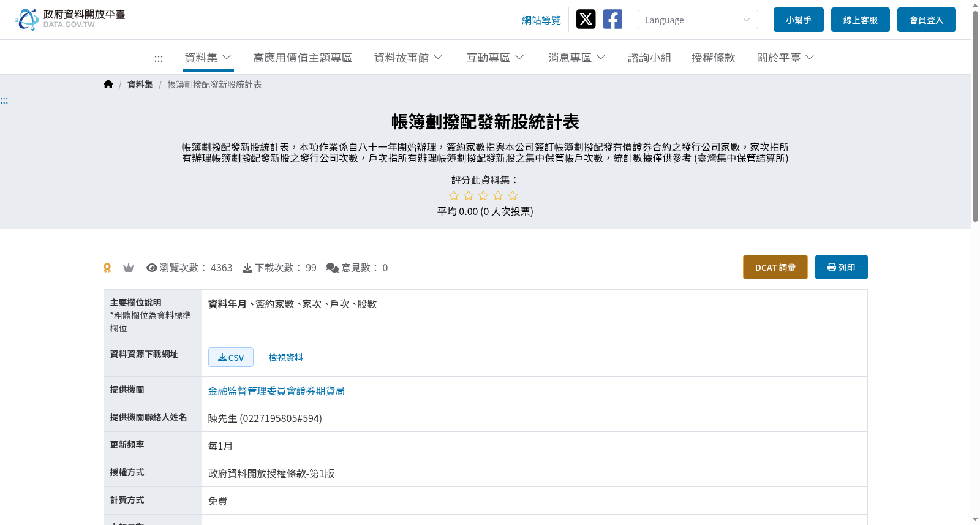The width and height of the screenshot is (980, 525).
Task: Click the 資料資源下載網址 row label
Action: (145, 354)
